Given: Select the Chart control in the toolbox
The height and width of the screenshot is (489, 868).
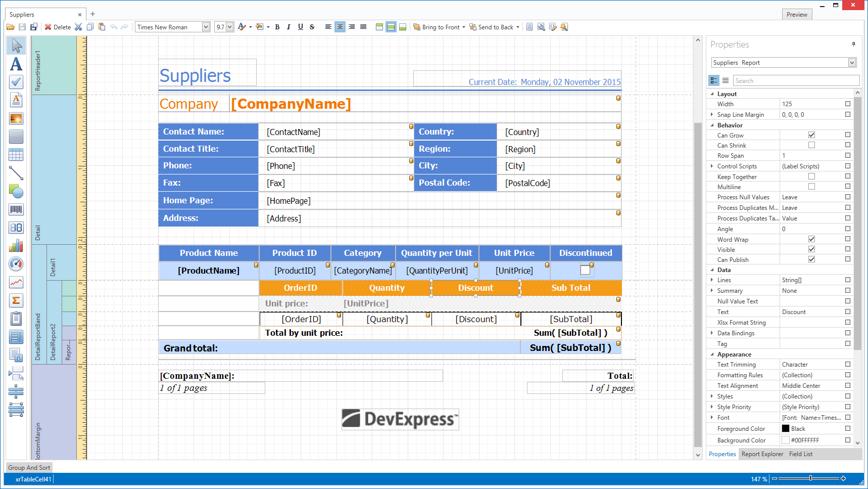Looking at the screenshot, I should click(16, 246).
